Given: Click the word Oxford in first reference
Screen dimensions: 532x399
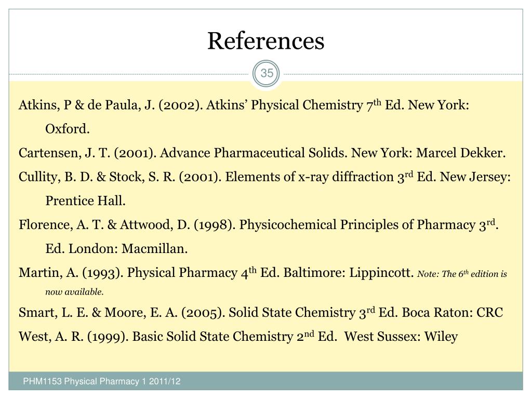Looking at the screenshot, I should (67, 129).
